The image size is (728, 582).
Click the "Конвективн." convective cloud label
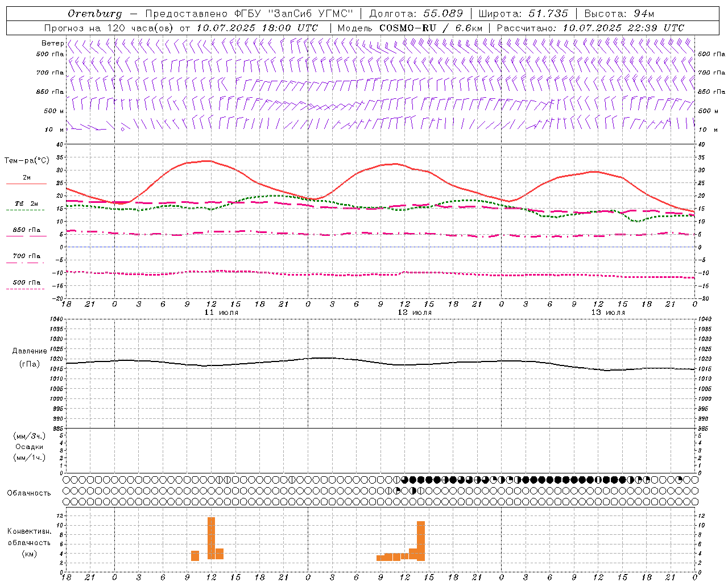(29, 531)
